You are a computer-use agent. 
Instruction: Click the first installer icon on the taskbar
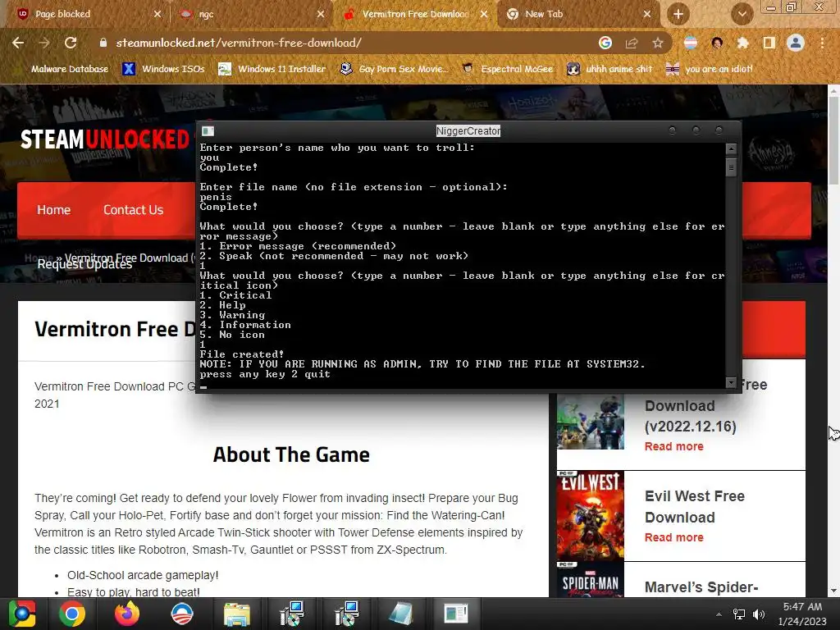pyautogui.click(x=292, y=614)
